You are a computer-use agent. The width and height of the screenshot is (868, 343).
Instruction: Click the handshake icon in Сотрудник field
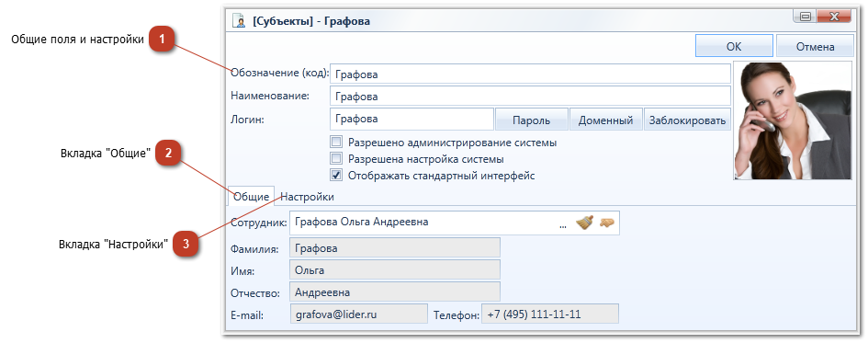click(x=607, y=223)
